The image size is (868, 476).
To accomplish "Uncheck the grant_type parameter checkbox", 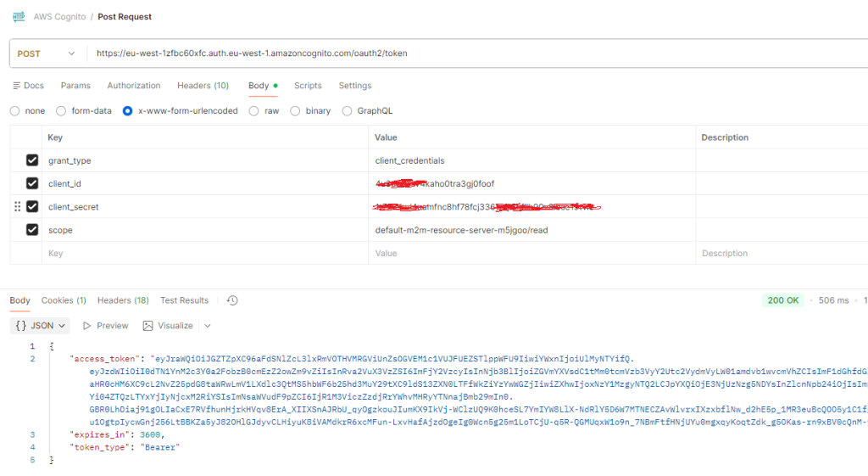I will [x=32, y=160].
